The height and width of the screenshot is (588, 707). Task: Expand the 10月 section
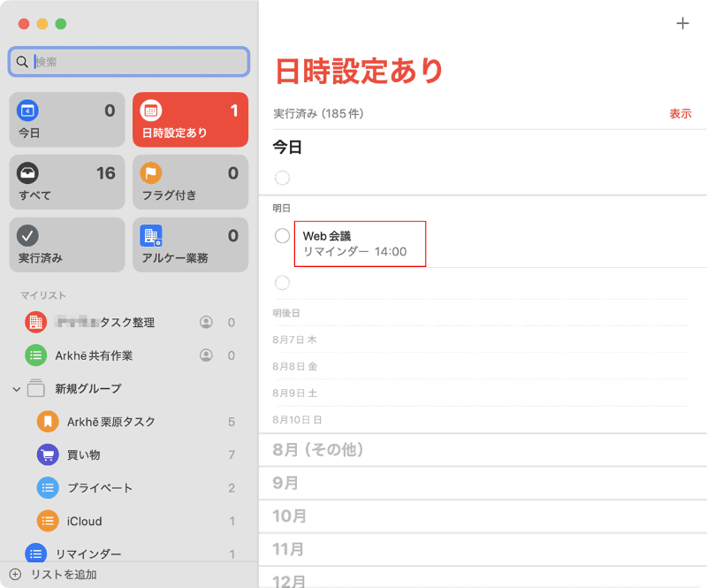(x=483, y=516)
